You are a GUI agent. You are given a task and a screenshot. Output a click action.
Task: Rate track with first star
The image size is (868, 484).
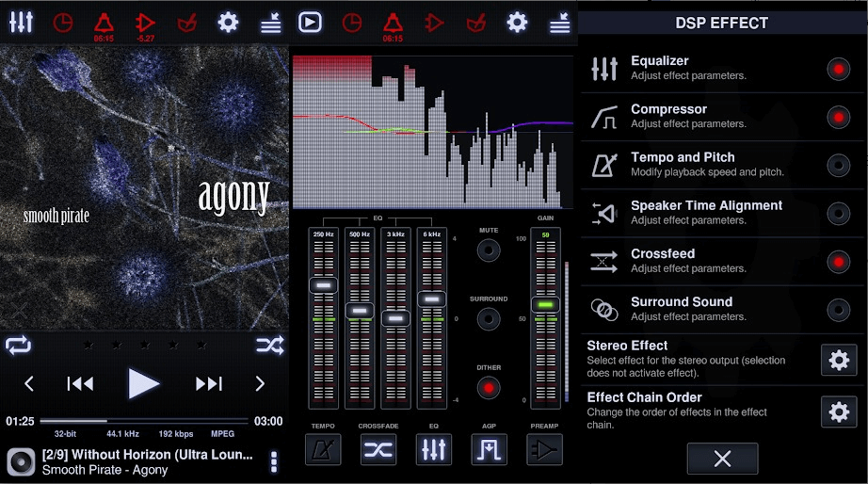[x=88, y=345]
